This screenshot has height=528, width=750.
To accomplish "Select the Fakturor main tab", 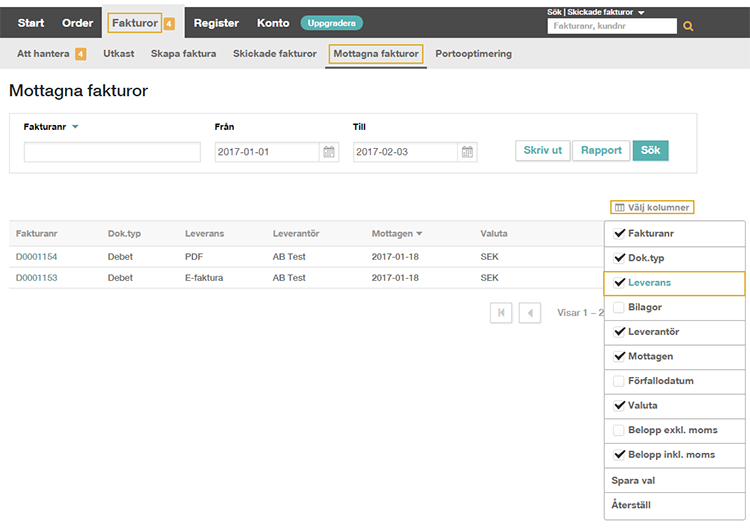I will click(x=135, y=23).
